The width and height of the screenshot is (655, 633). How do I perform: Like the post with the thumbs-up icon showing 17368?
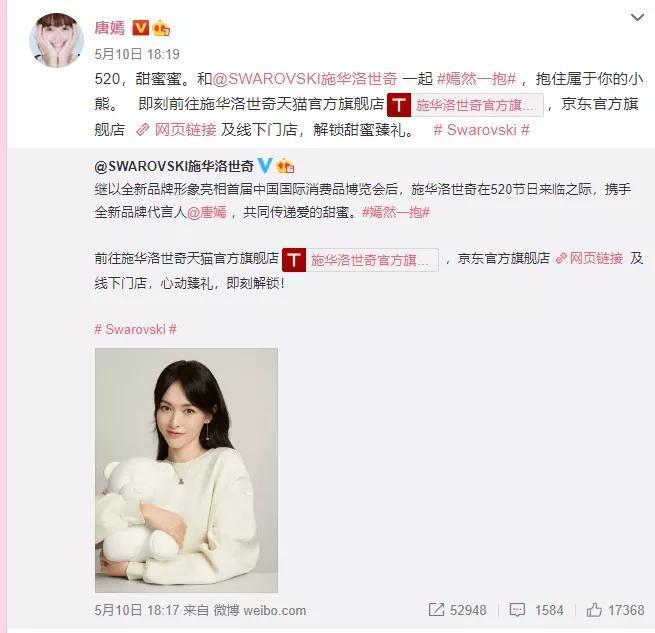[615, 610]
